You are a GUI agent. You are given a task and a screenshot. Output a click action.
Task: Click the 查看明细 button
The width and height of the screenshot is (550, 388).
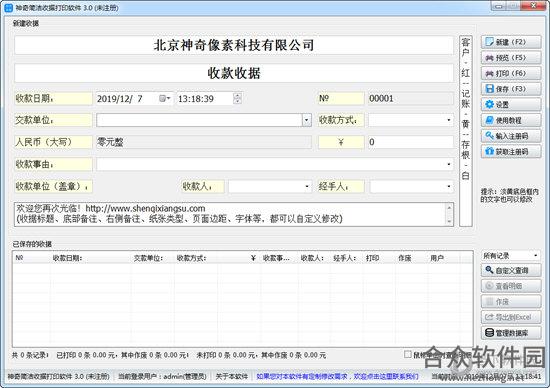click(x=511, y=286)
